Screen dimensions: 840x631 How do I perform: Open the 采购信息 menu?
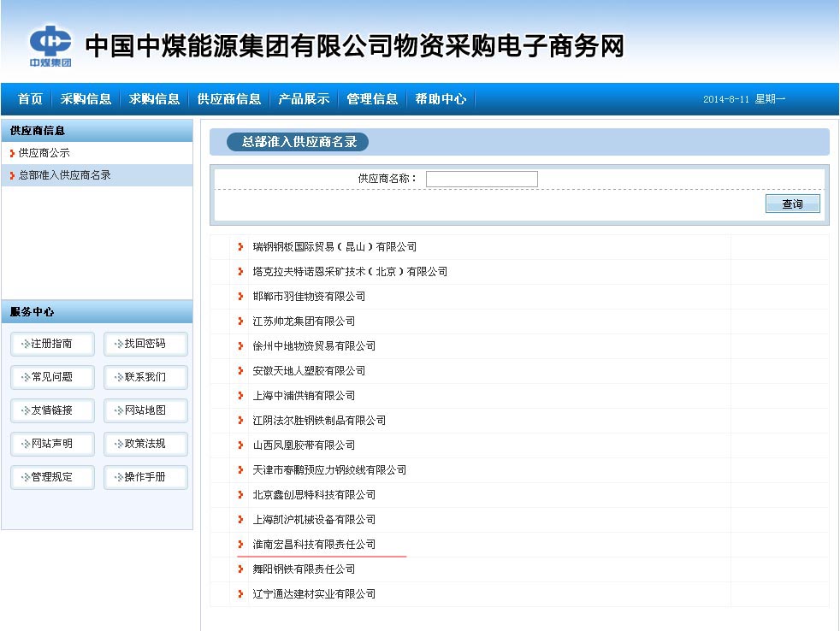(86, 99)
